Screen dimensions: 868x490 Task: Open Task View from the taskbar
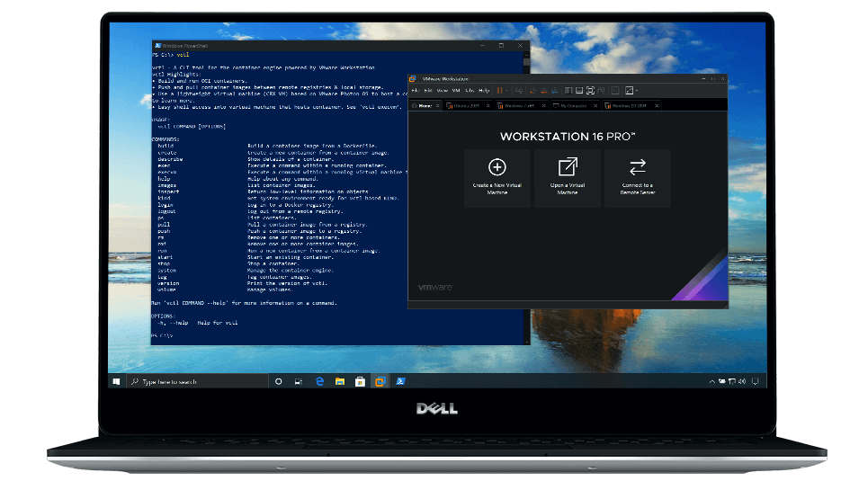click(x=299, y=381)
